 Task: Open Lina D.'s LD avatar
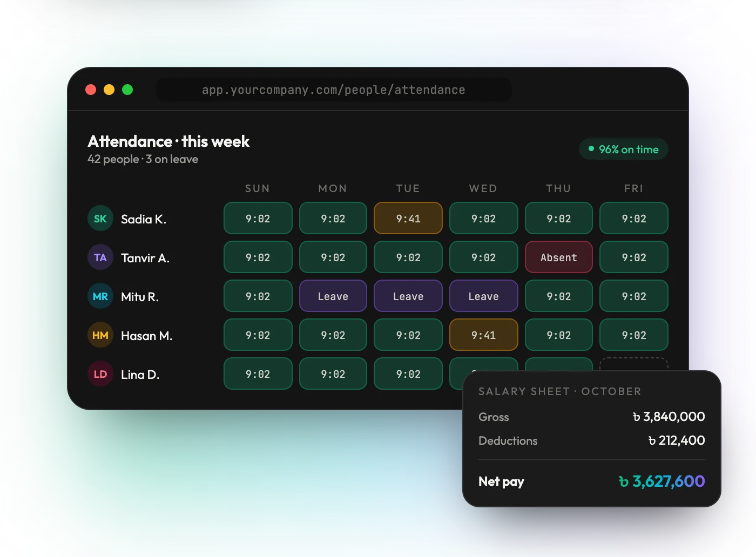[100, 374]
